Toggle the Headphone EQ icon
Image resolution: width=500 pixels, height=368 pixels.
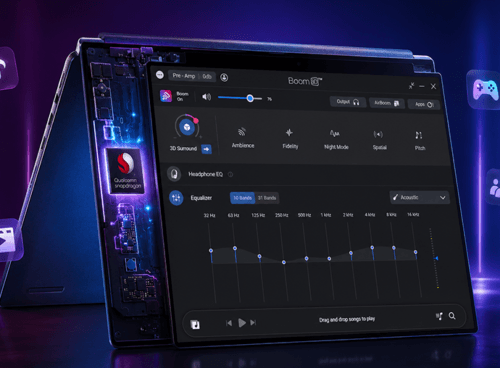tap(174, 174)
